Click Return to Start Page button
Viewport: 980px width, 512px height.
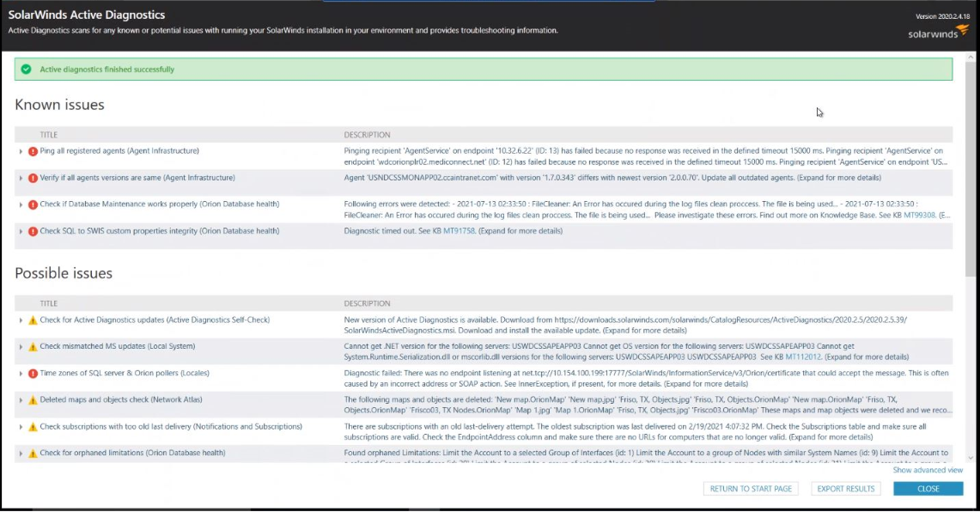point(751,489)
